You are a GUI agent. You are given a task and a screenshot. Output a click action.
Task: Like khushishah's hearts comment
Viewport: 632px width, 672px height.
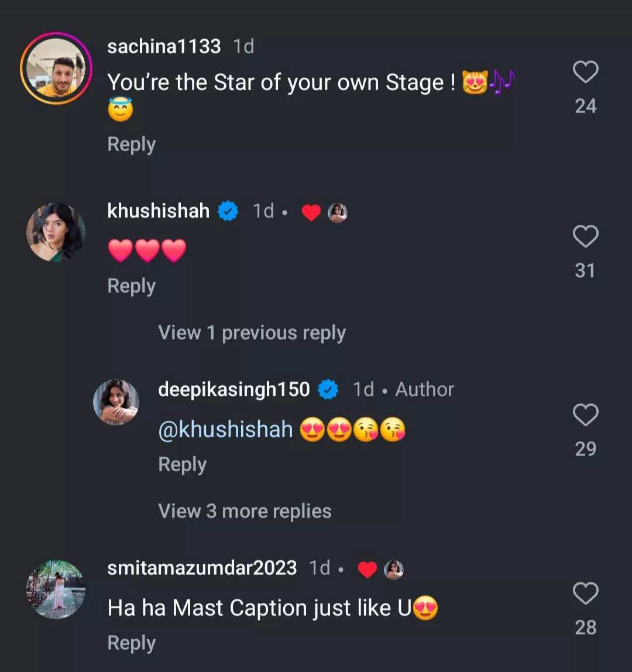coord(585,237)
